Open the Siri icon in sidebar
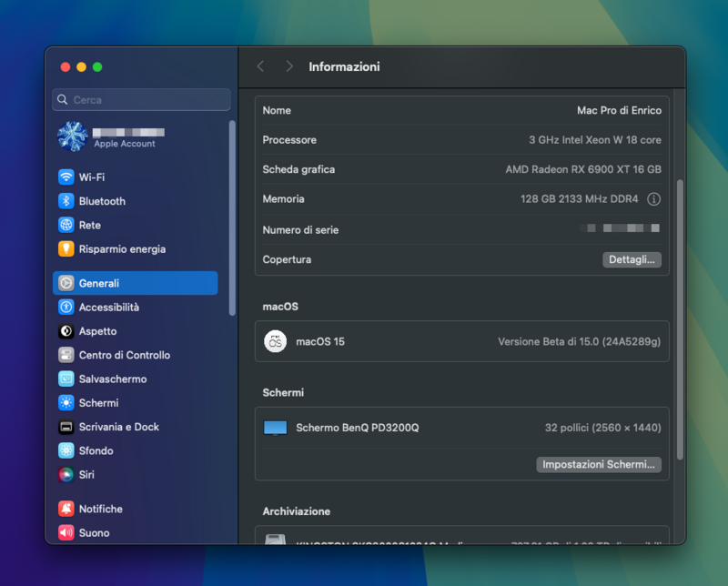The image size is (728, 586). (x=66, y=475)
